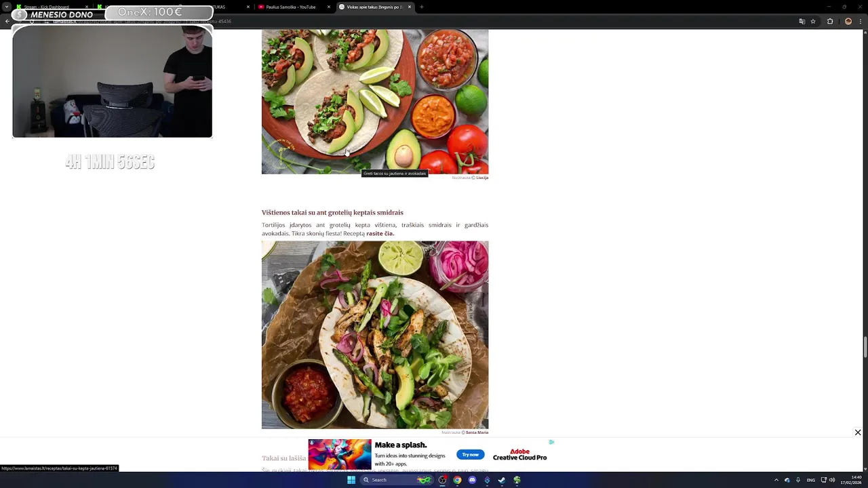868x488 pixels.
Task: Open the 'rasite čia.' recipe link
Action: 380,233
